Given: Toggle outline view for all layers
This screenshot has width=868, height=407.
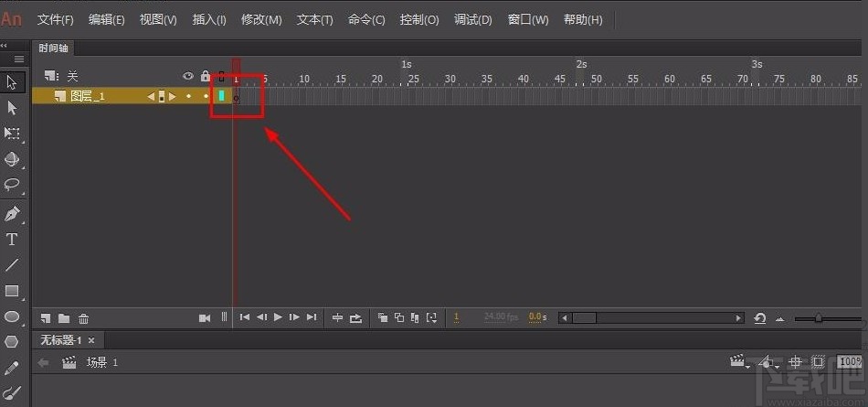Looking at the screenshot, I should click(x=221, y=77).
